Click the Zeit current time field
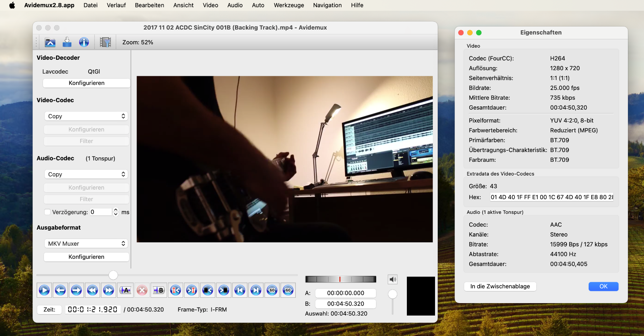This screenshot has height=336, width=644. [93, 309]
